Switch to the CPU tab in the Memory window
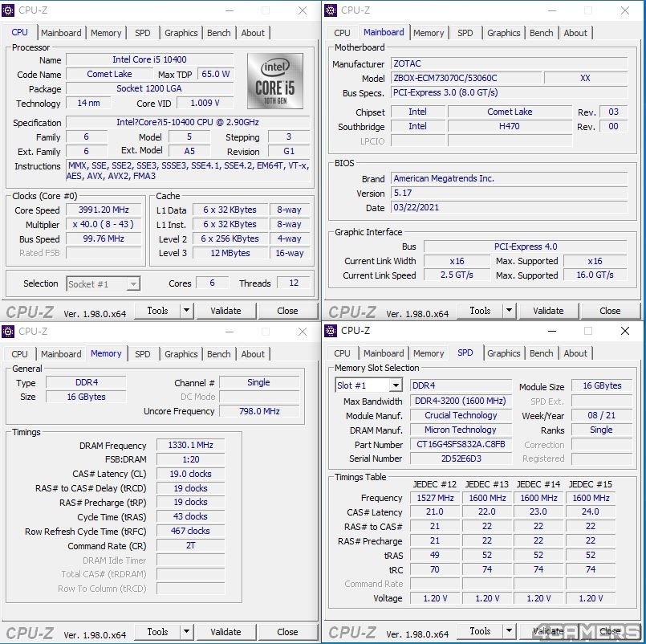 [19, 354]
